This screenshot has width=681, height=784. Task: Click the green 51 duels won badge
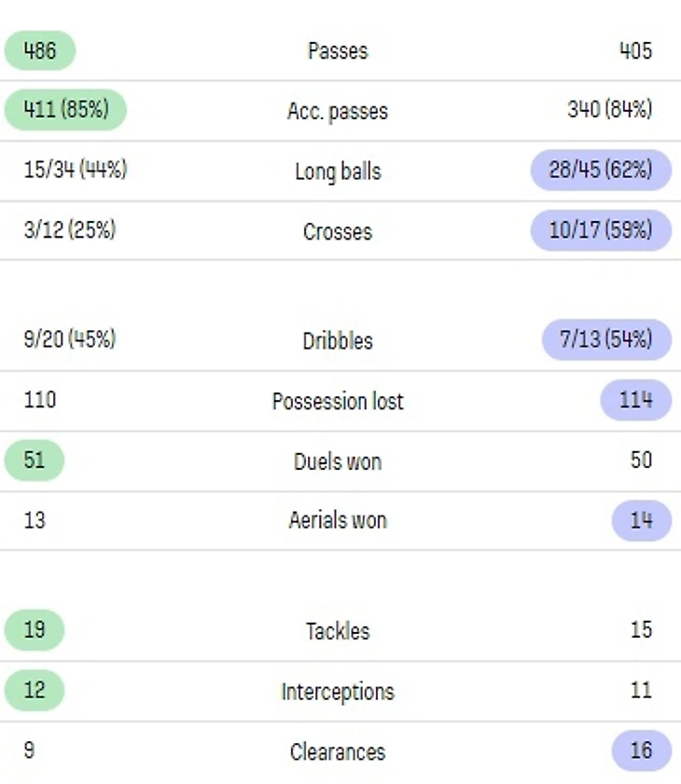pyautogui.click(x=35, y=461)
